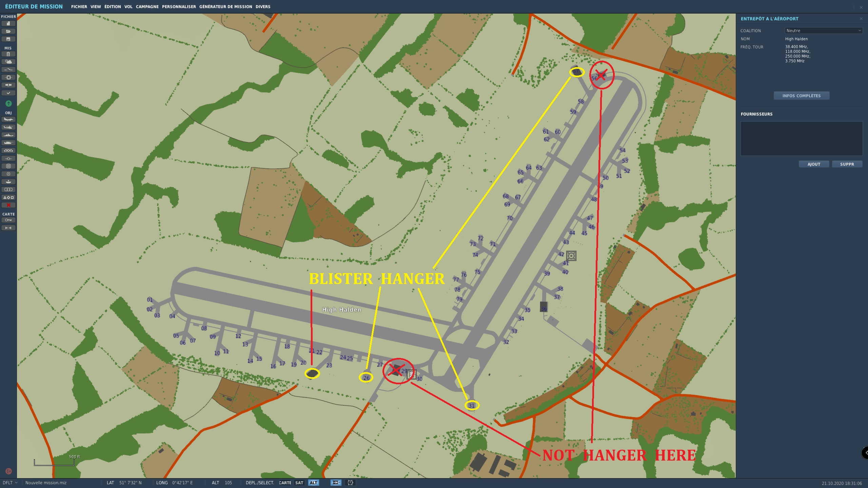
Task: Click the airplane object placement icon
Action: [8, 119]
